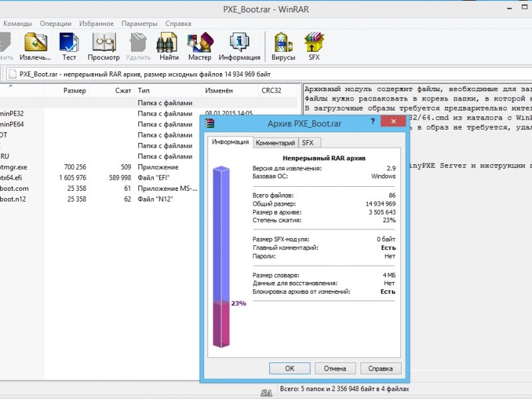Click the 23% label beside the bar

(x=239, y=303)
